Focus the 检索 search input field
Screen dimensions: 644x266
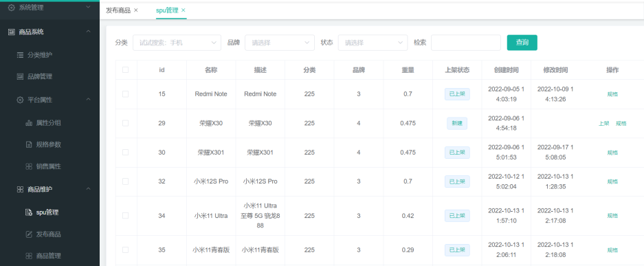coord(466,43)
